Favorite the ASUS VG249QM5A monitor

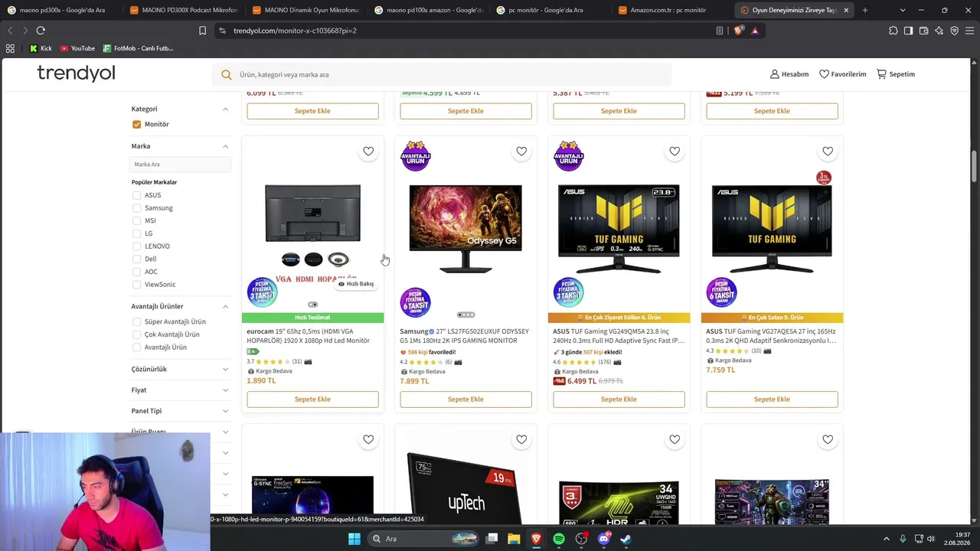[x=675, y=152]
